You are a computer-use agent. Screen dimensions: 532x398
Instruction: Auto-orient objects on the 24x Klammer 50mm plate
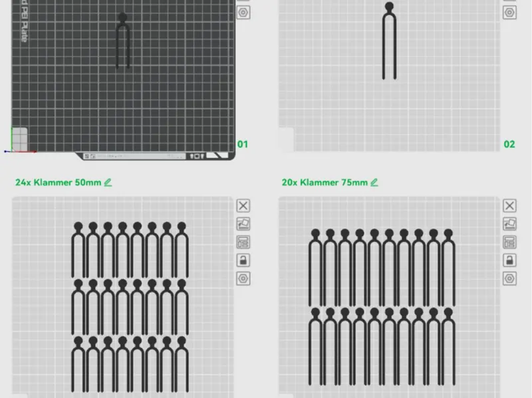[243, 224]
